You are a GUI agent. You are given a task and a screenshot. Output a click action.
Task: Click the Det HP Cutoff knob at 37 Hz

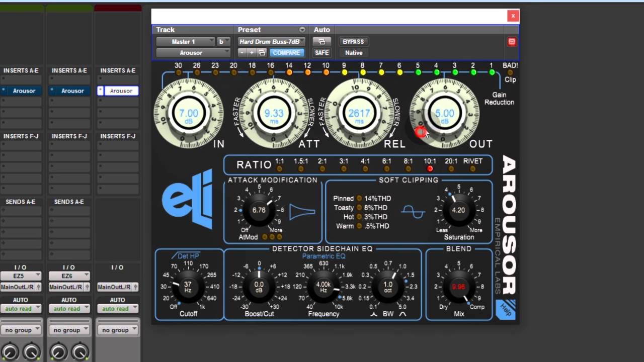tap(188, 287)
